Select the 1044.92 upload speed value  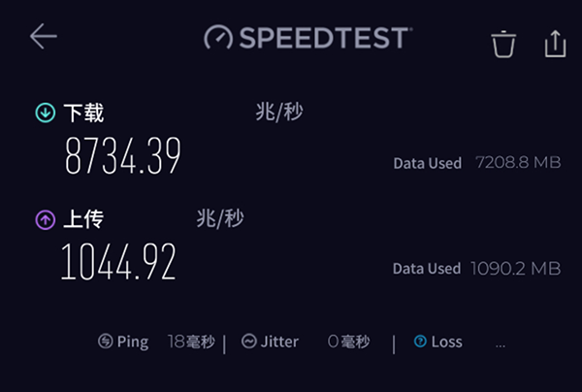click(x=119, y=261)
